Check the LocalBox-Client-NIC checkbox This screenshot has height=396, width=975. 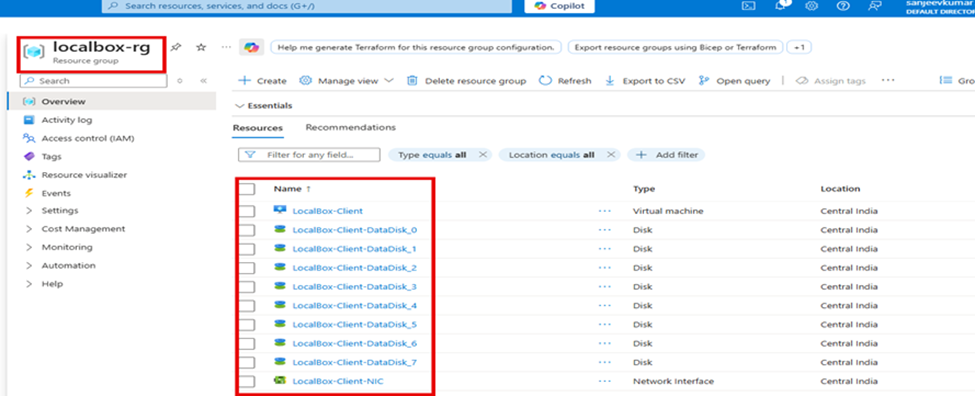pos(247,381)
